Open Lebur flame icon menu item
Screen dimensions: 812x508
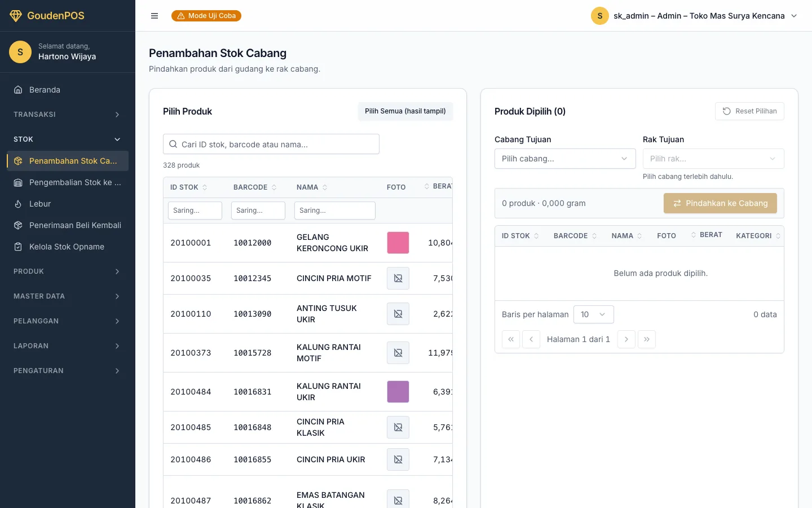click(18, 204)
